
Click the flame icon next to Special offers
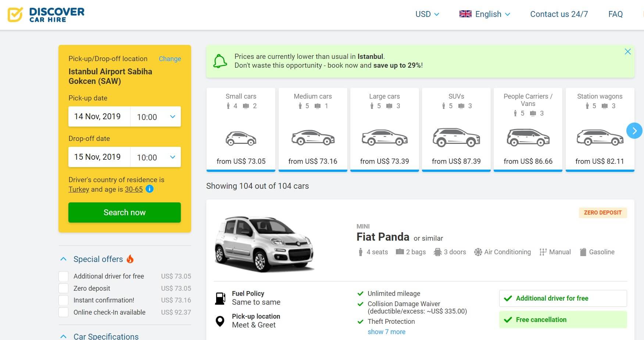tap(130, 259)
